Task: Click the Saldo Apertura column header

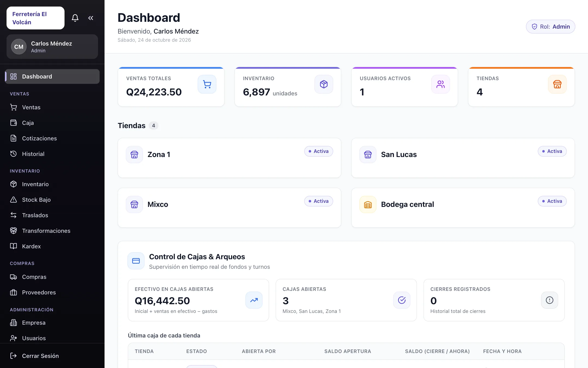Action: point(348,351)
